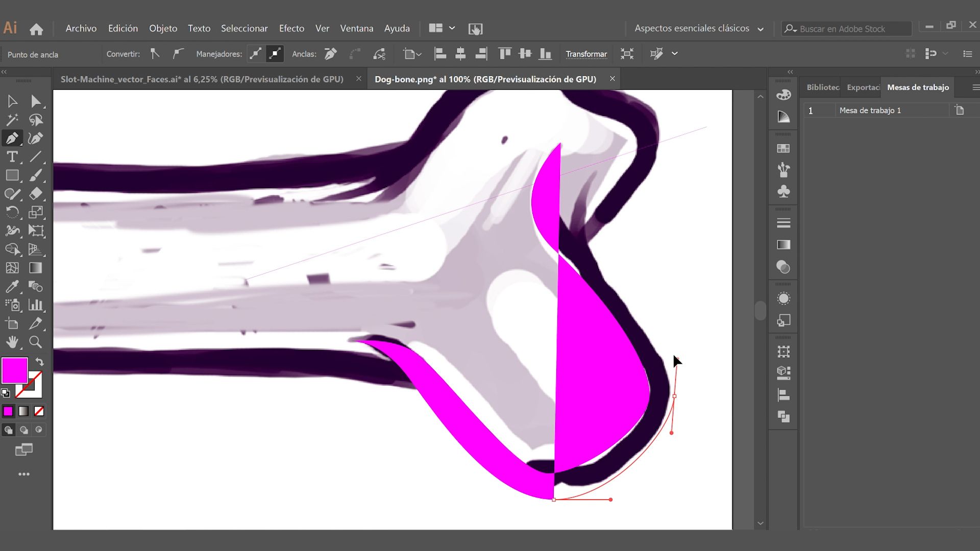
Task: Convert anchor points to smooth
Action: coord(178,54)
